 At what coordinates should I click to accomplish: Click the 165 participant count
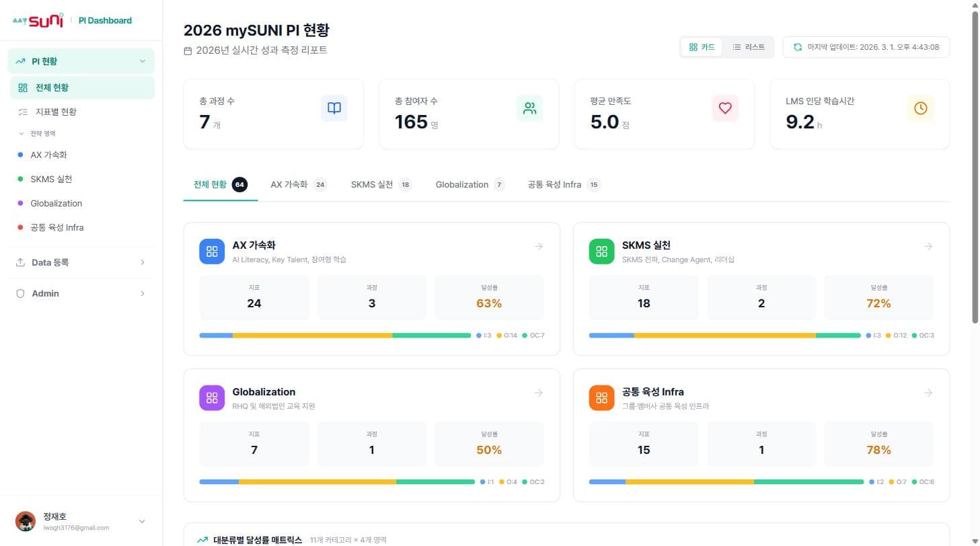[411, 122]
